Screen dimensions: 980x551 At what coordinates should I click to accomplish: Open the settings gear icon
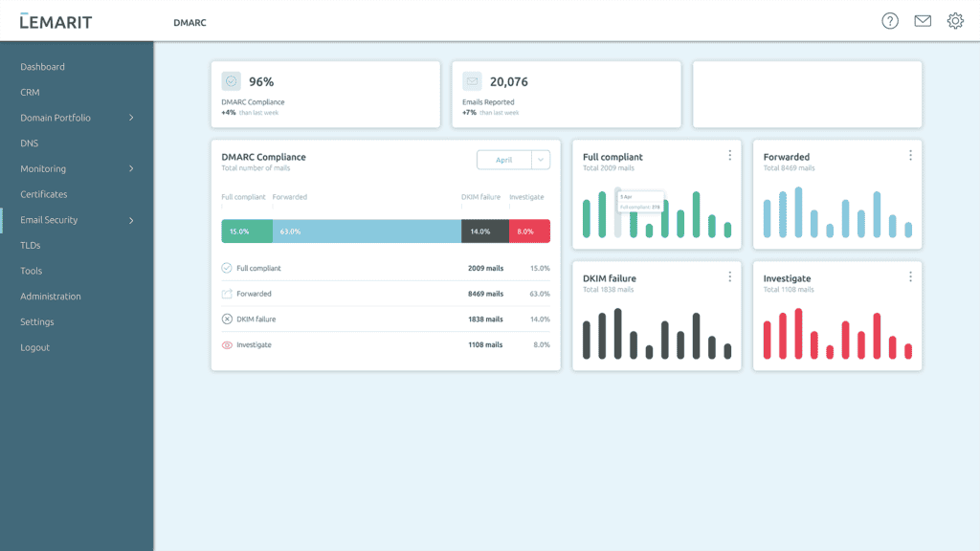(955, 21)
